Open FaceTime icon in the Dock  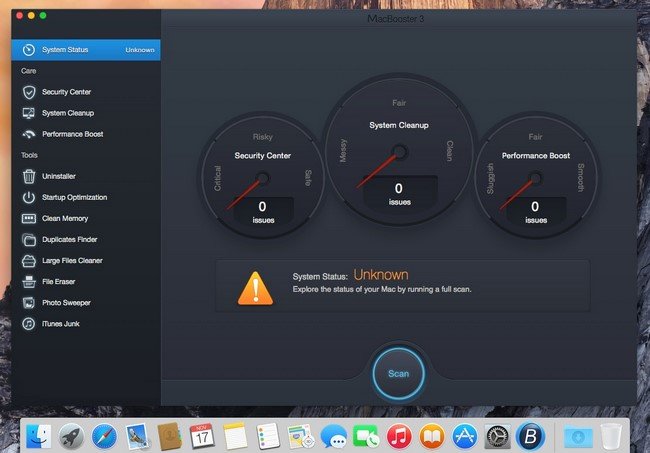(x=366, y=436)
